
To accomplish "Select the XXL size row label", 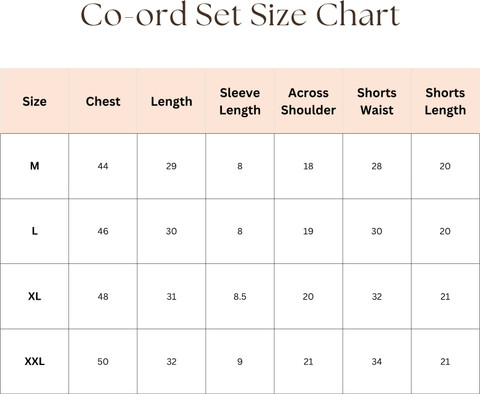I will [x=34, y=361].
